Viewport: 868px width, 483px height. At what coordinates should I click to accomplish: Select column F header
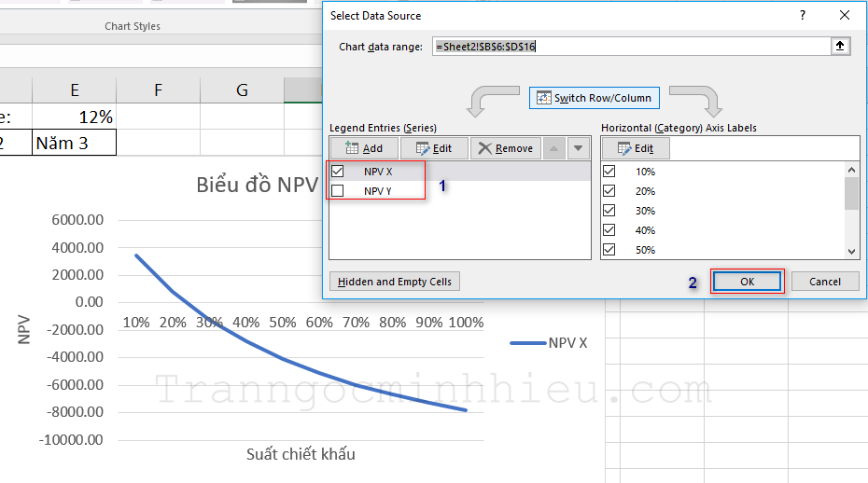pos(158,90)
